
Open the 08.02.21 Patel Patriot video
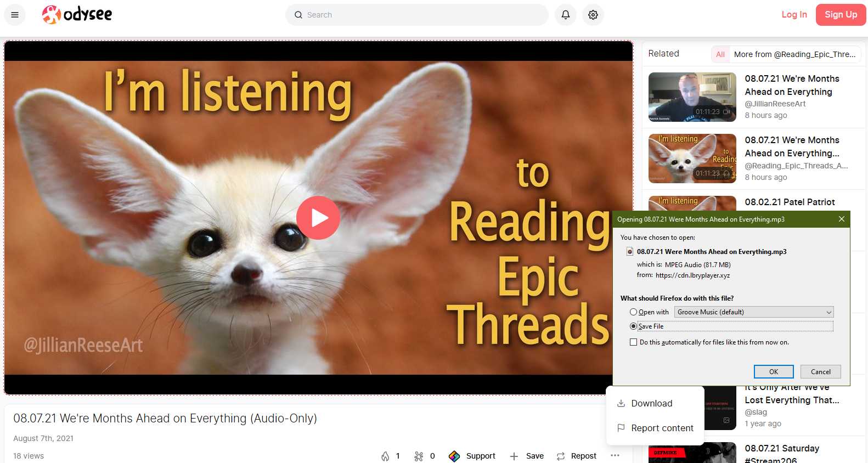pyautogui.click(x=790, y=202)
